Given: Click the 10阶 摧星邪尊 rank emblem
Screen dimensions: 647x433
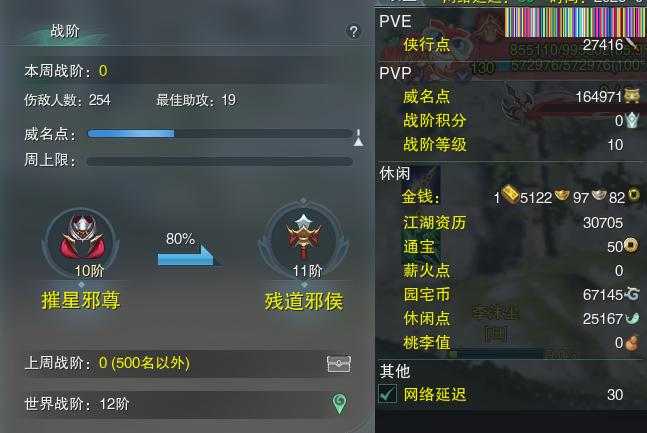Looking at the screenshot, I should 81,241.
